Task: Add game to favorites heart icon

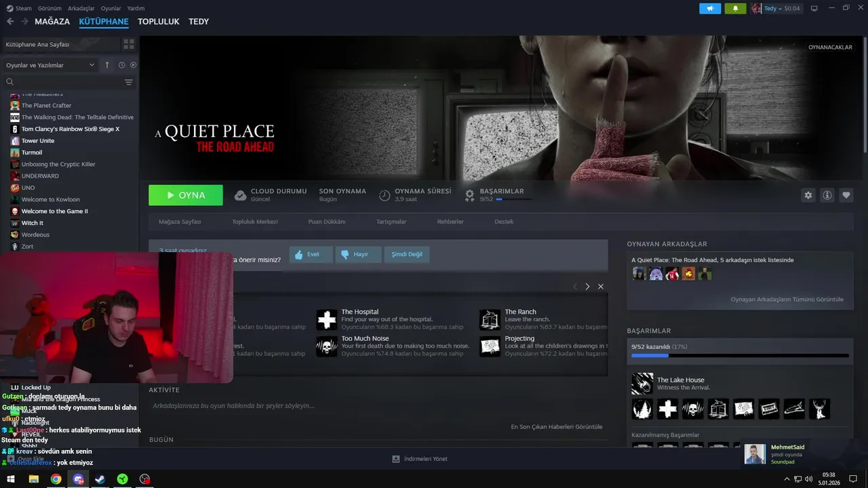Action: pos(846,195)
